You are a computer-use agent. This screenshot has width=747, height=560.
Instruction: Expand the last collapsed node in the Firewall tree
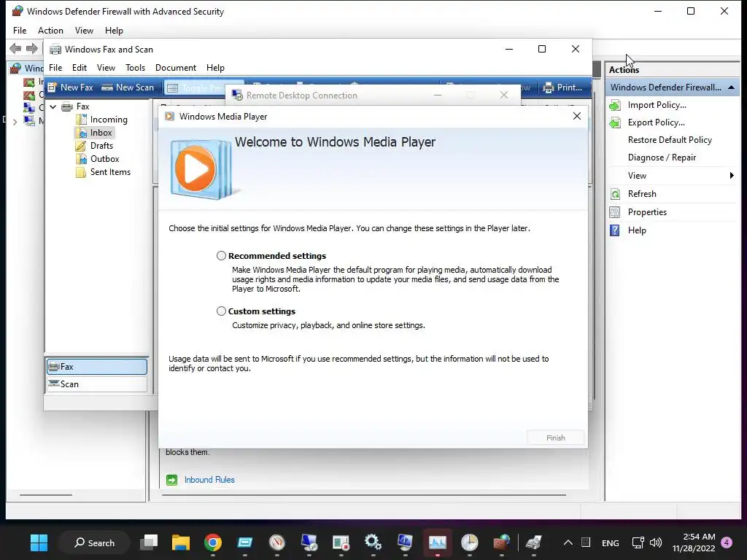(15, 122)
